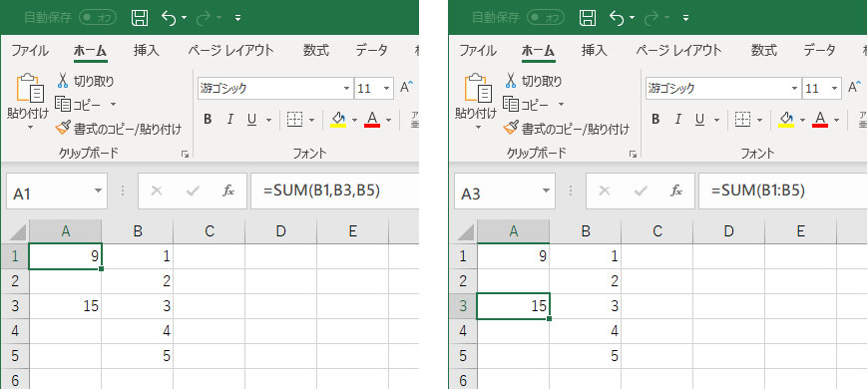
Task: Select row 4 header in right sheet
Action: click(463, 331)
